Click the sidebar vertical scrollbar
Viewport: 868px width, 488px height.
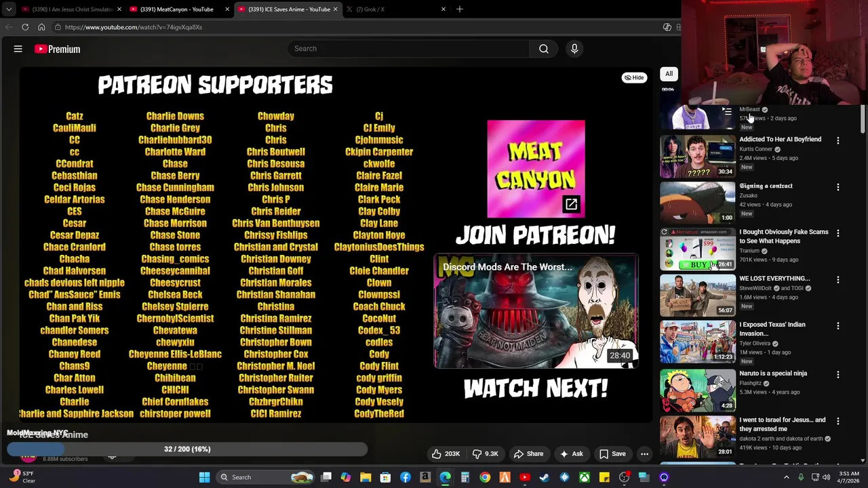(863, 119)
